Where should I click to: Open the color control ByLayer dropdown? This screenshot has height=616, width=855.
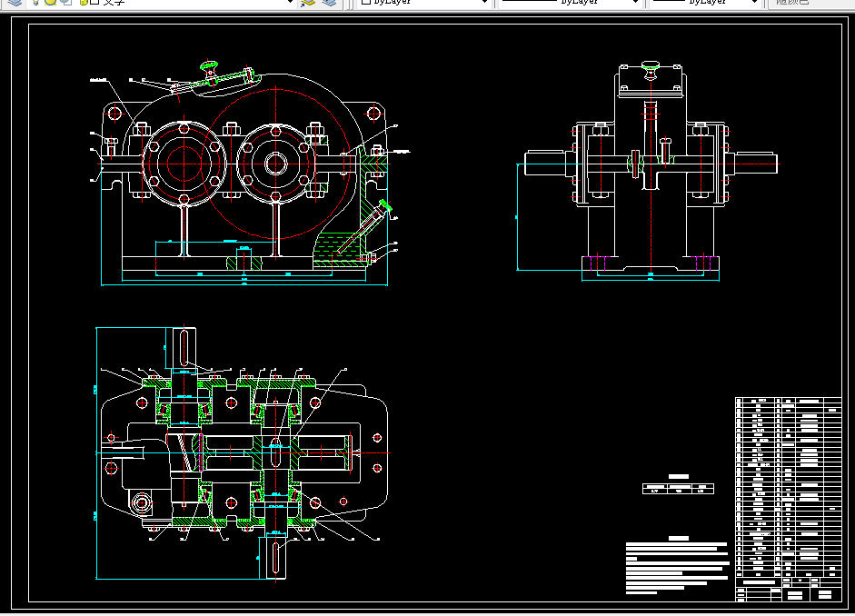423,2
